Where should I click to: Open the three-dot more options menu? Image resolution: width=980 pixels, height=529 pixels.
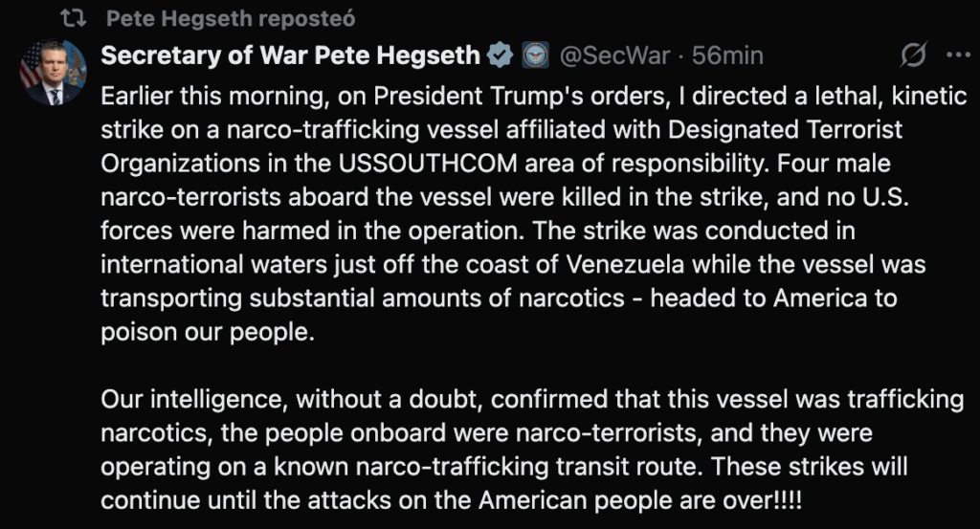click(x=957, y=55)
